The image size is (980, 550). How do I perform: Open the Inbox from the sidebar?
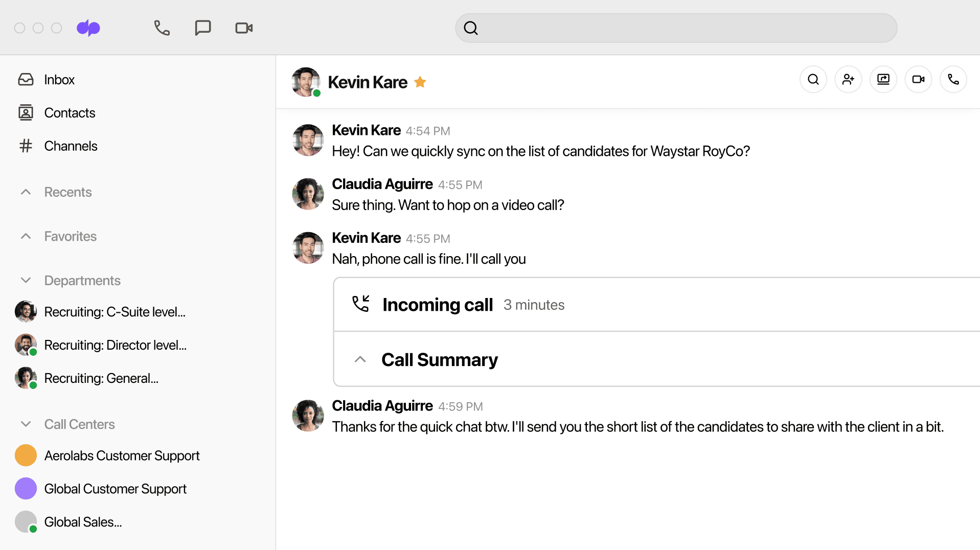pyautogui.click(x=59, y=79)
